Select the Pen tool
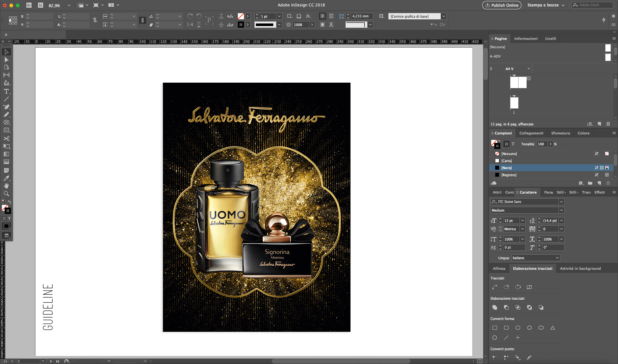The width and height of the screenshot is (618, 364). pos(6,107)
